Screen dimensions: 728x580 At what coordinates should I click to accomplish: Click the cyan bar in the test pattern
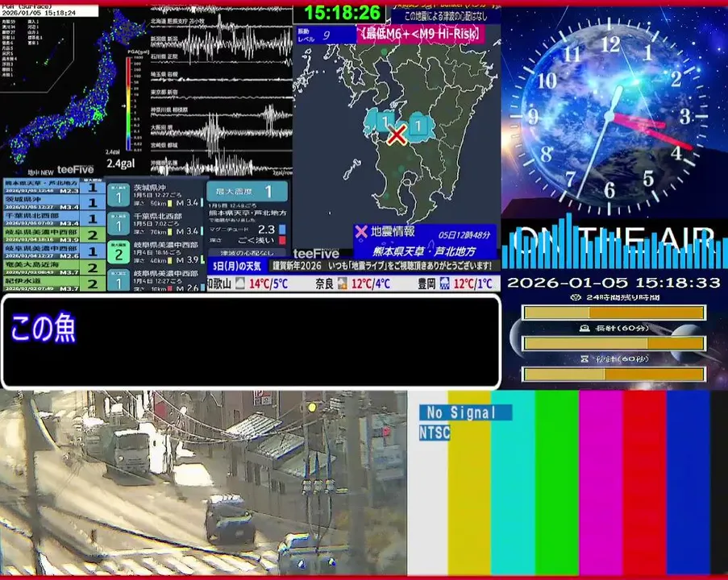click(513, 483)
